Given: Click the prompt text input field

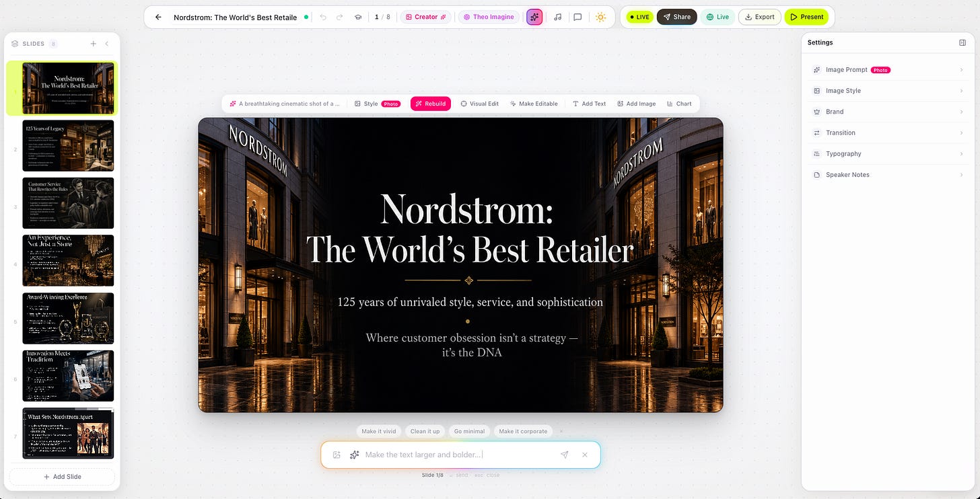Looking at the screenshot, I should click(460, 455).
